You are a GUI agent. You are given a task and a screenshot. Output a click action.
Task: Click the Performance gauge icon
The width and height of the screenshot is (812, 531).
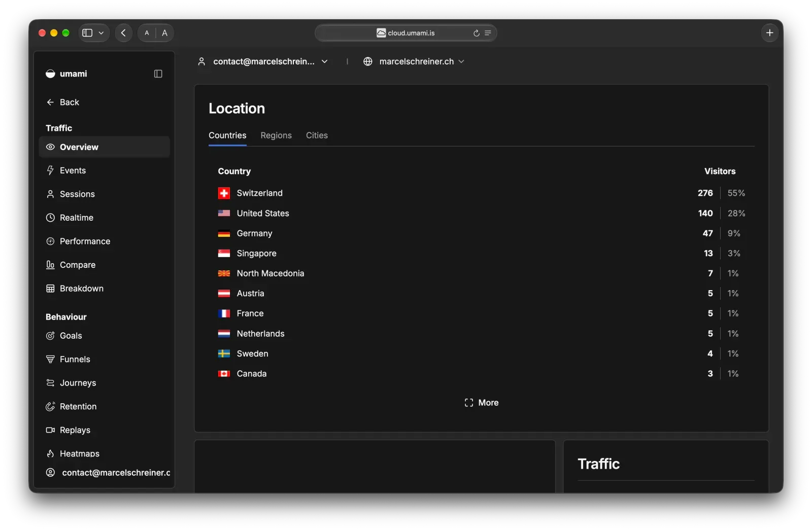tap(50, 241)
